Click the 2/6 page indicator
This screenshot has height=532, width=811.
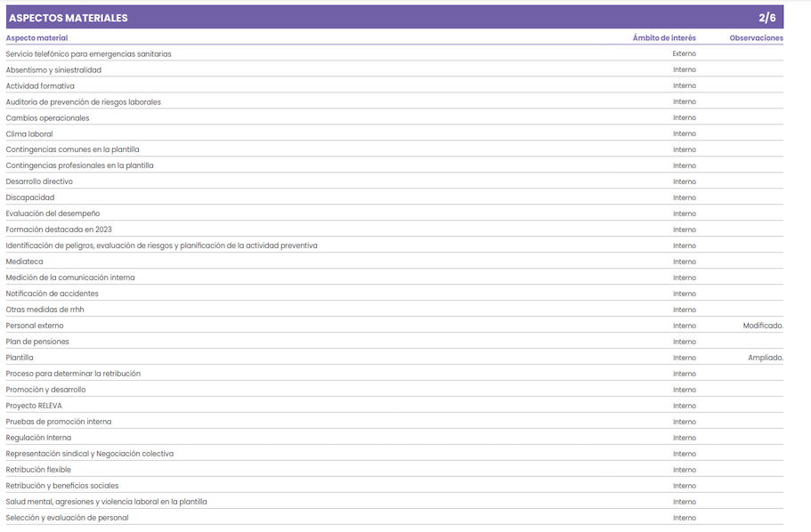[767, 18]
